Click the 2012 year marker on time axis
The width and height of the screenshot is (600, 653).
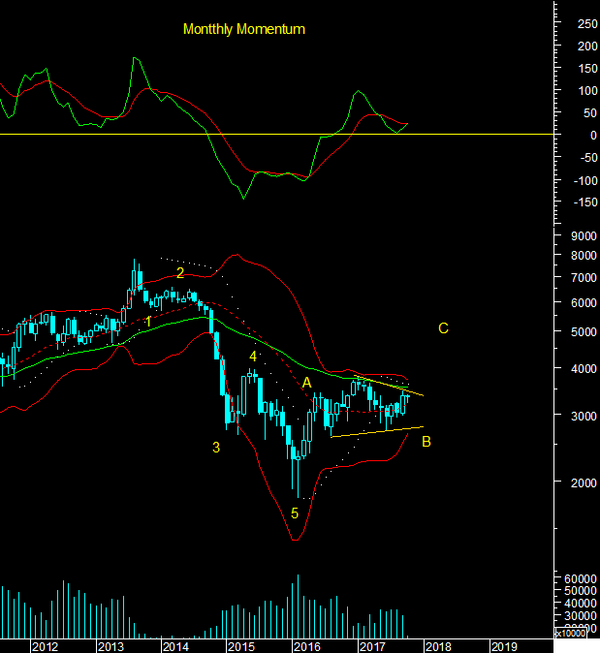(x=44, y=646)
